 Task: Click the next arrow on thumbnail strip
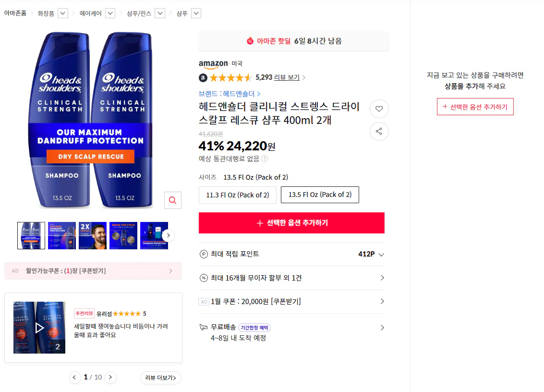coord(168,235)
